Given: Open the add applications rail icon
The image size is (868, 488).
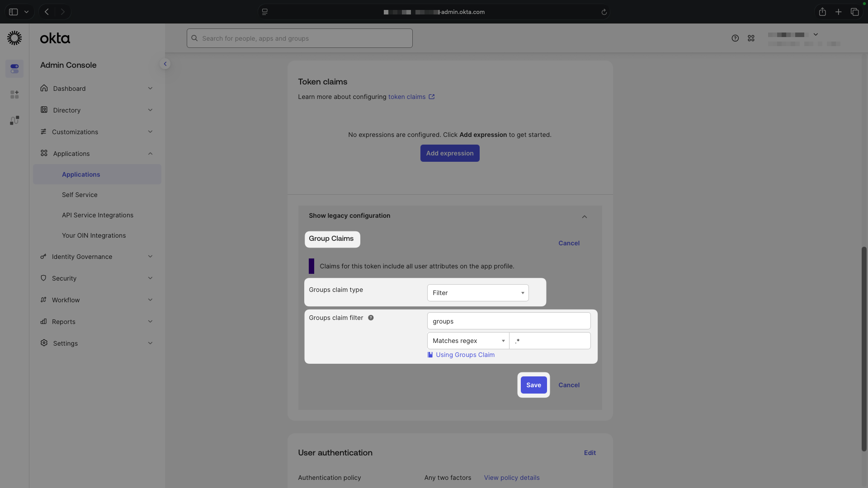Looking at the screenshot, I should click(14, 94).
